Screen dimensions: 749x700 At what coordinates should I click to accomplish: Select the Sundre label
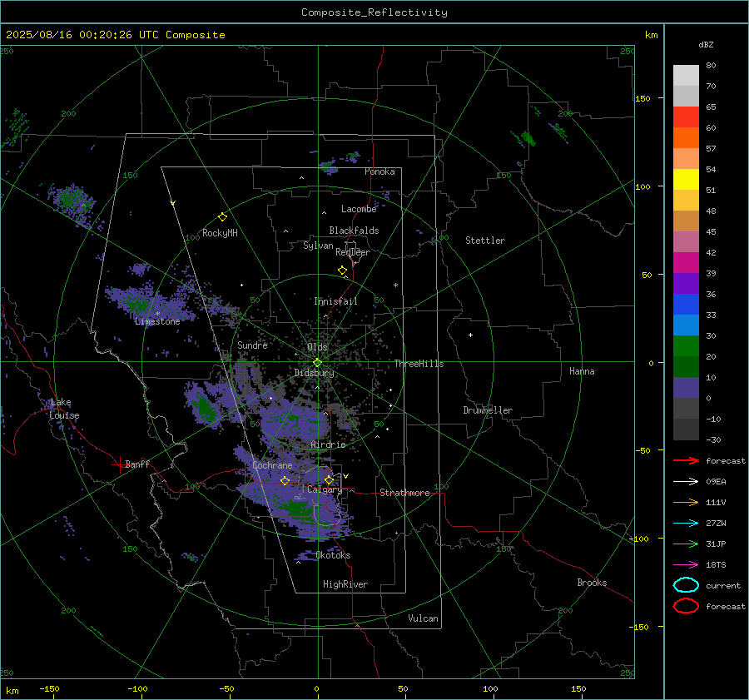point(252,345)
